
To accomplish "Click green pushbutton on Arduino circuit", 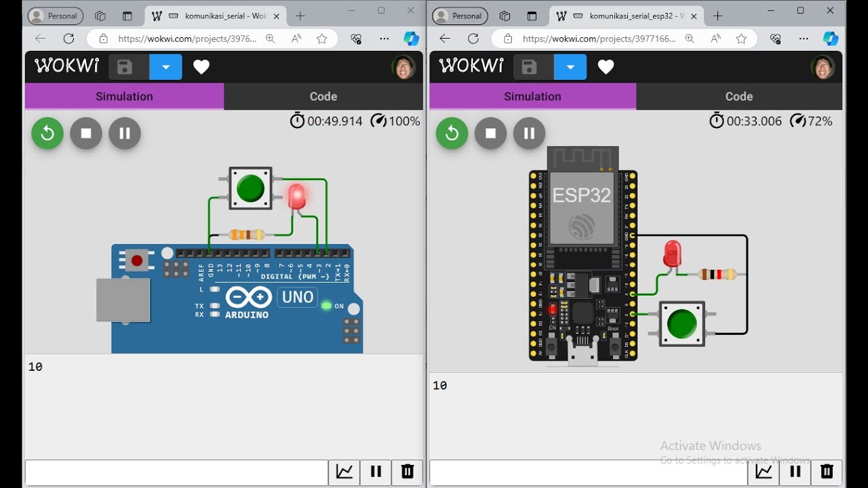I will point(250,188).
